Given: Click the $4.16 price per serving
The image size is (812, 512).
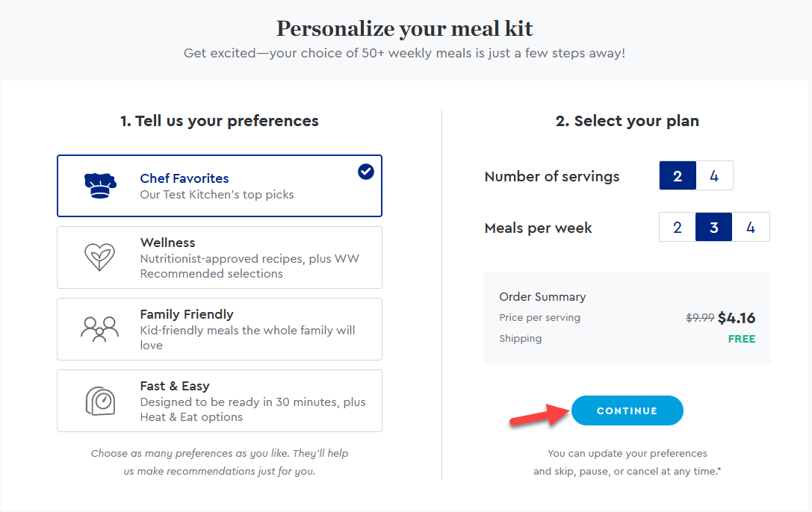Looking at the screenshot, I should coord(737,318).
